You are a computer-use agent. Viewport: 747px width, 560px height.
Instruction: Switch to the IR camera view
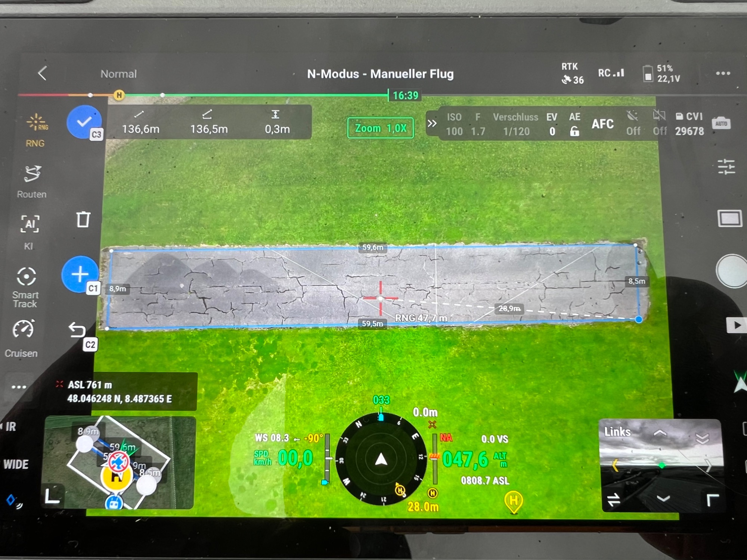coord(10,427)
